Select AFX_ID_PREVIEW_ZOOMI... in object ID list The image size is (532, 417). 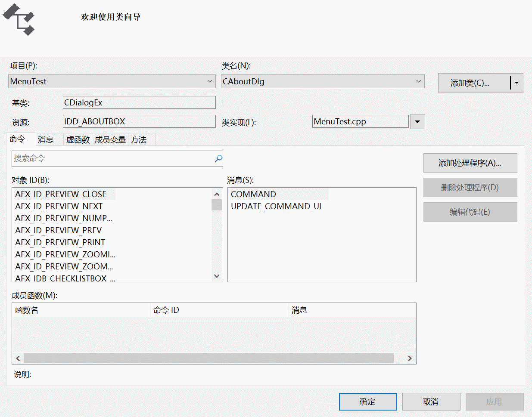coord(65,254)
